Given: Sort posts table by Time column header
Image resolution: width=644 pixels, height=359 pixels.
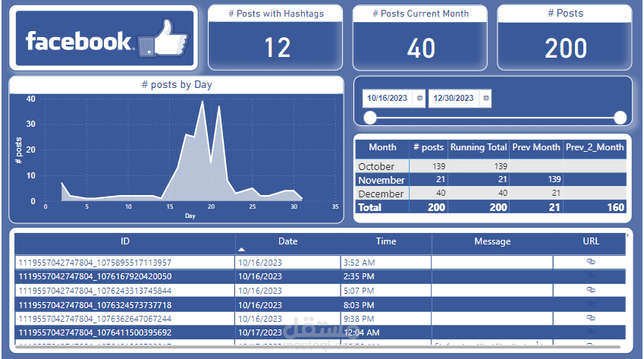Looking at the screenshot, I should pyautogui.click(x=385, y=241).
